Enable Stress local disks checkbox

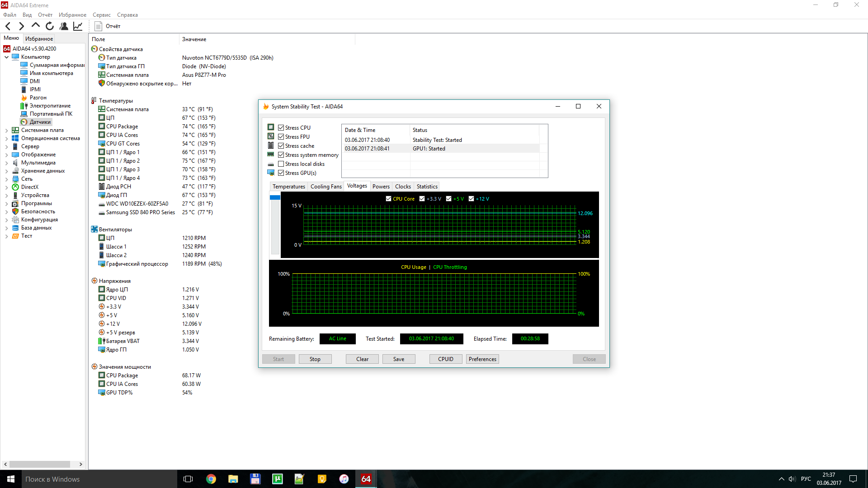tap(281, 164)
